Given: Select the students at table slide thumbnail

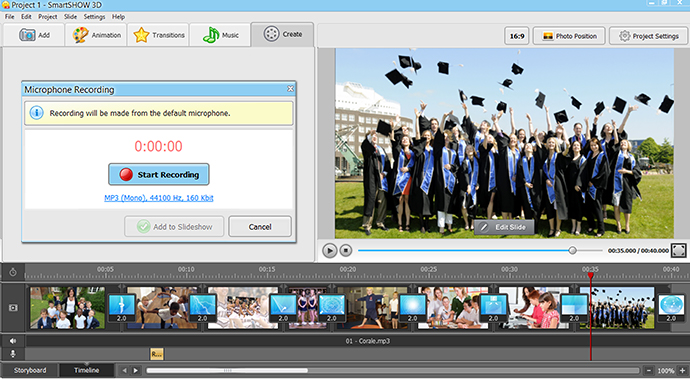Looking at the screenshot, I should click(453, 308).
